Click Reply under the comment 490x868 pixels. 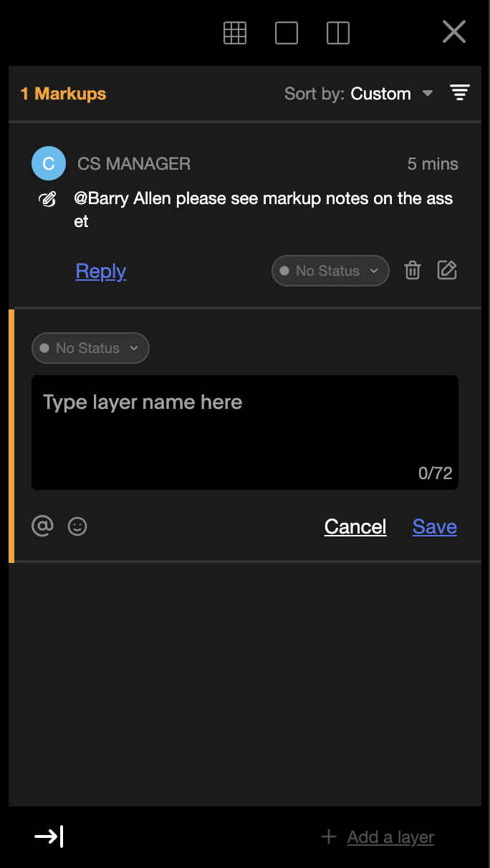pyautogui.click(x=101, y=271)
